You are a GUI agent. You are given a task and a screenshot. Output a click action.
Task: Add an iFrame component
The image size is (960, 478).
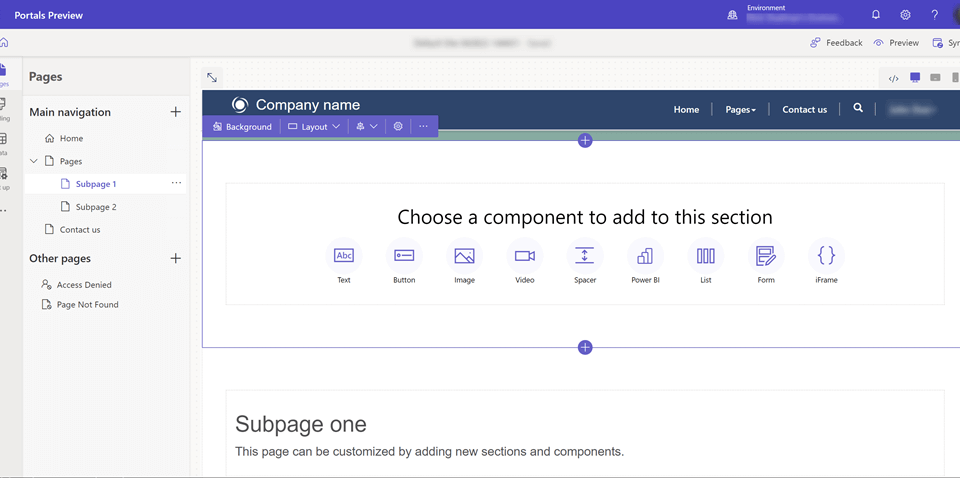click(x=826, y=256)
